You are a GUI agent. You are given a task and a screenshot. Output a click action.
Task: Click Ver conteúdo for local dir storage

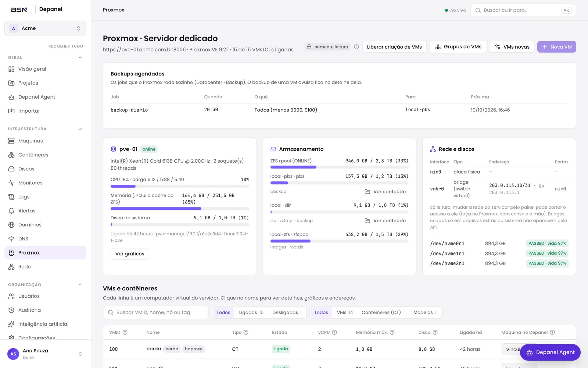(385, 221)
